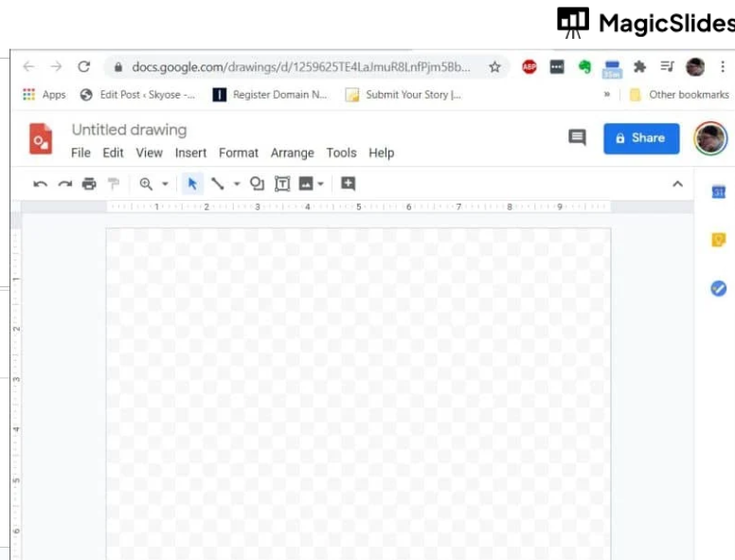Screen dimensions: 735x560
Task: Open the Extensions puzzle-piece menu
Action: point(639,67)
